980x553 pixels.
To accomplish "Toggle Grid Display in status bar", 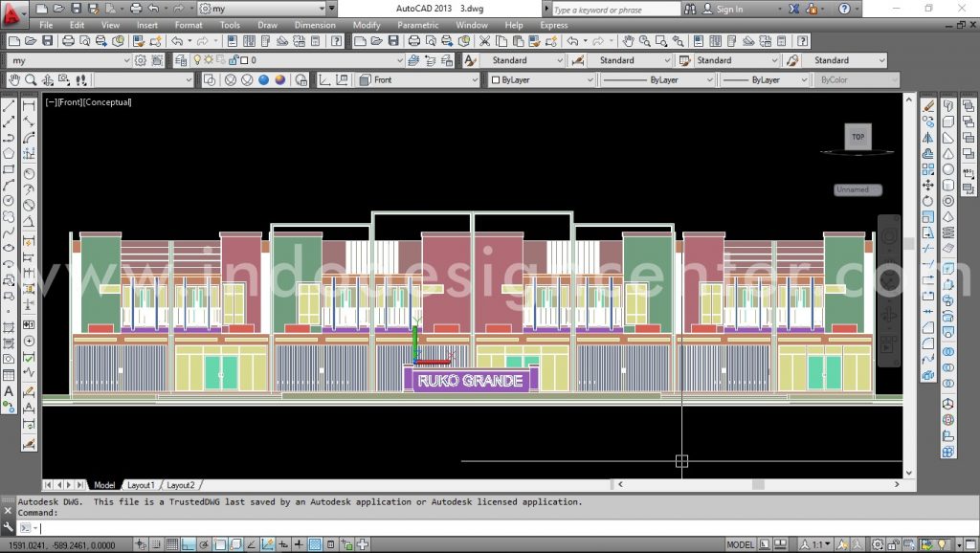I will point(172,545).
